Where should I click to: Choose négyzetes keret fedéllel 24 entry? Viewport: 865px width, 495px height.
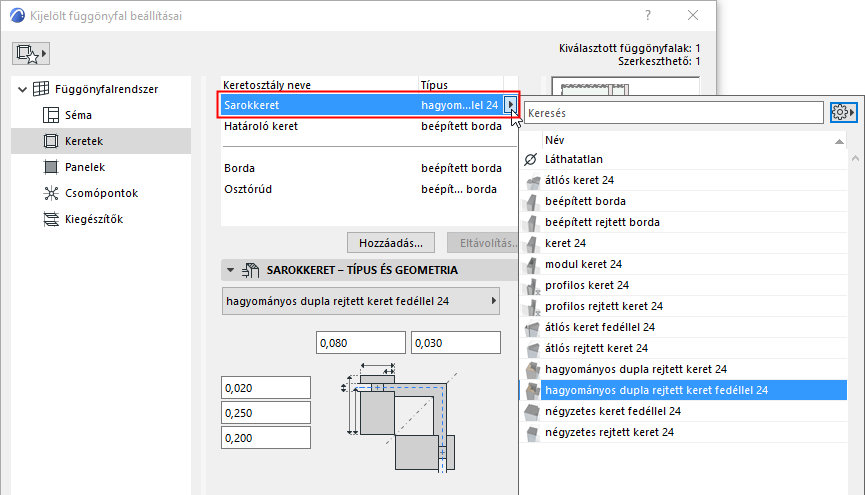[x=684, y=411]
